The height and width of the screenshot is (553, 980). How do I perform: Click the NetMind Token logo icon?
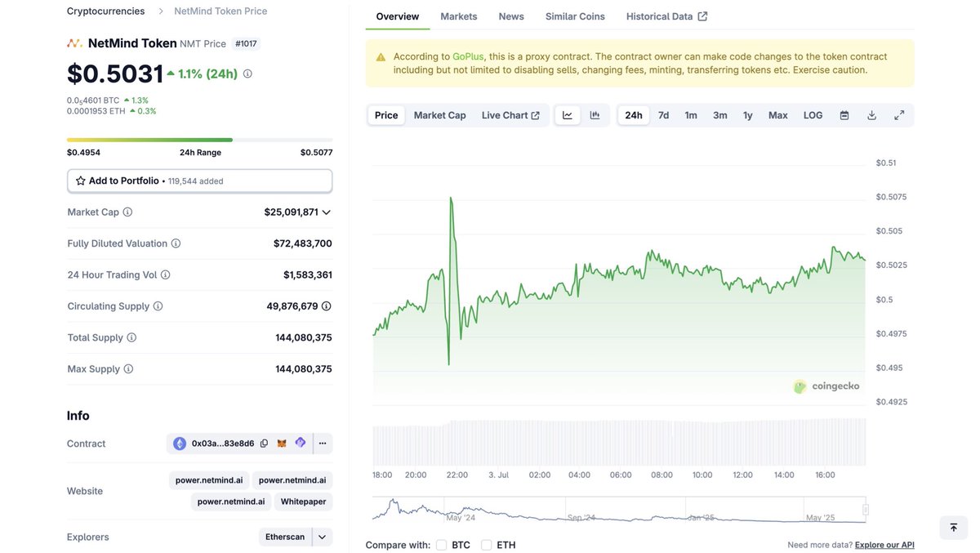74,43
